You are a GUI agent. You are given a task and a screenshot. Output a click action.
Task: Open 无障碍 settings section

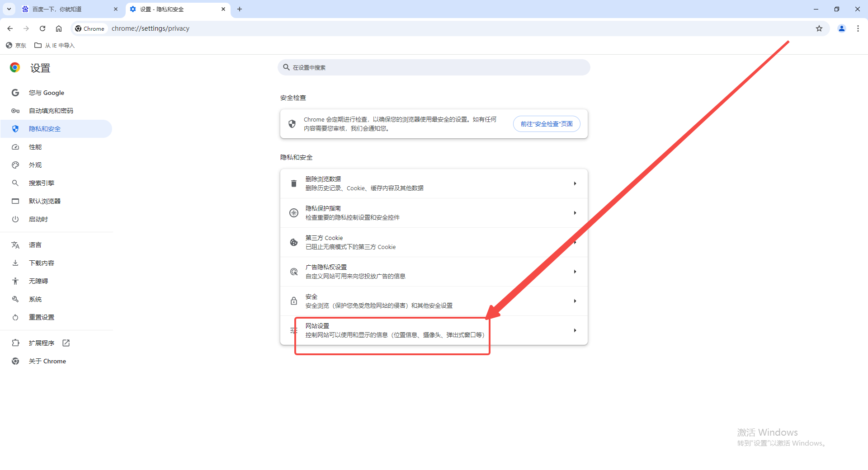click(56, 281)
